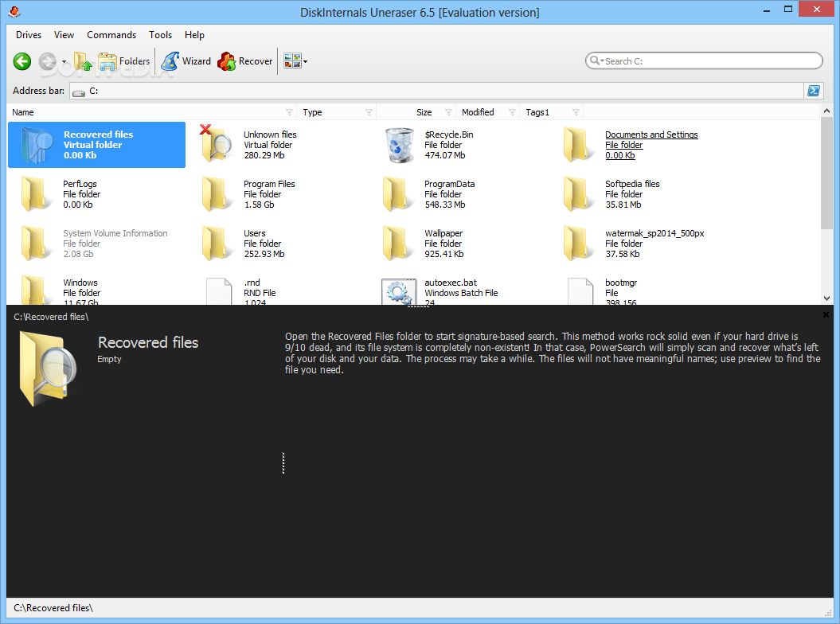Click the status bar path C:\Recovered files\

coord(53,608)
